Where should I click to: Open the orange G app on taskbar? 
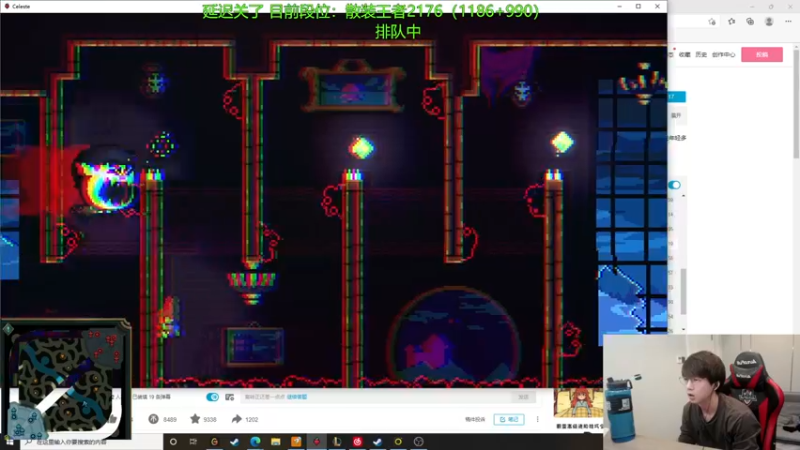coord(214,442)
